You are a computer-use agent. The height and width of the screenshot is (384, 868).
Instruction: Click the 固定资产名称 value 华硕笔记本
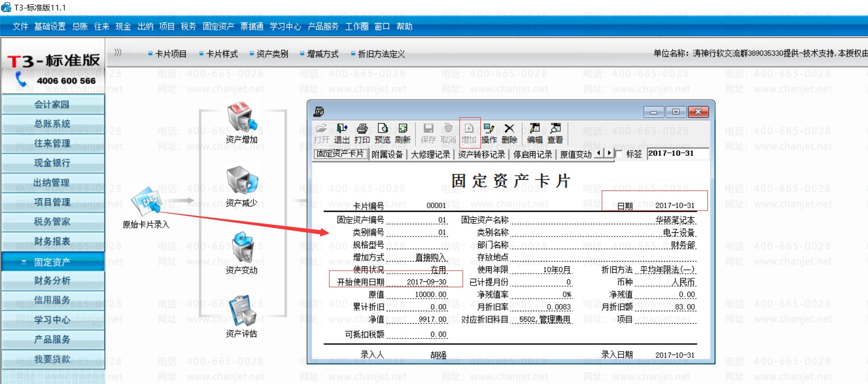(675, 220)
